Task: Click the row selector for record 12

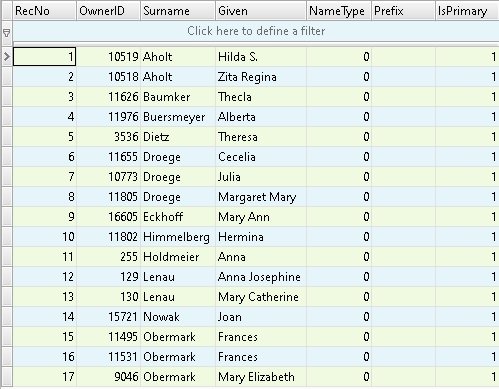Action: [7, 277]
